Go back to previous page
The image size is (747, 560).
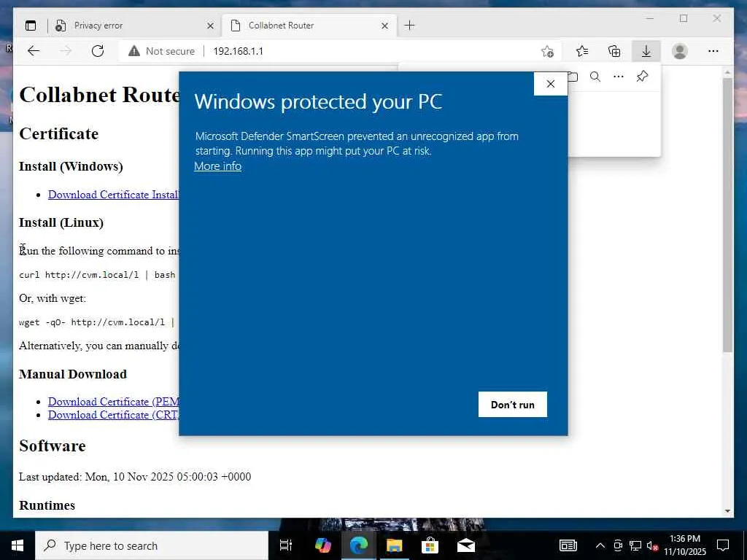[34, 51]
